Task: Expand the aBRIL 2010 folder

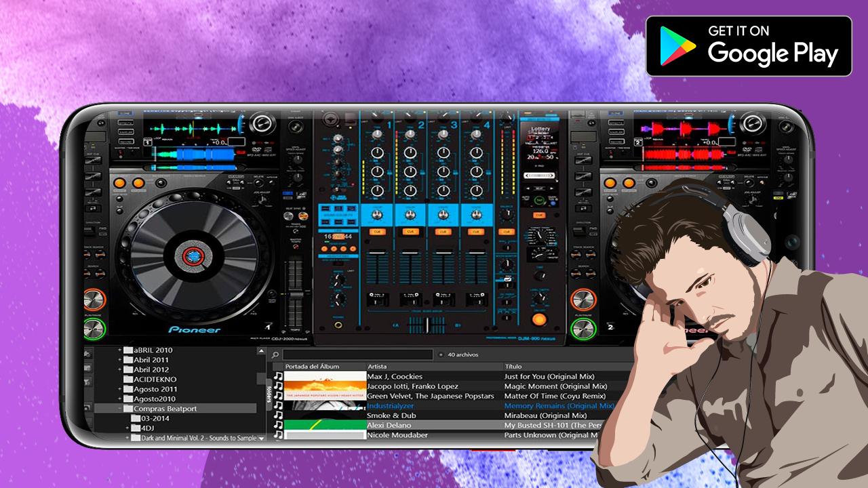Action: 120,350
